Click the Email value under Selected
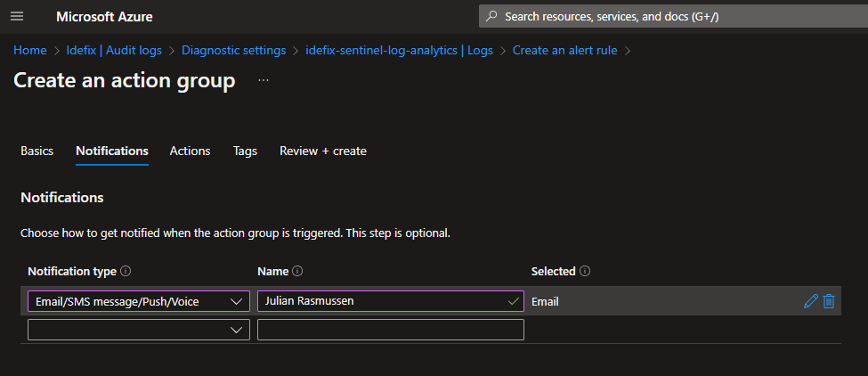The image size is (868, 376). click(545, 302)
